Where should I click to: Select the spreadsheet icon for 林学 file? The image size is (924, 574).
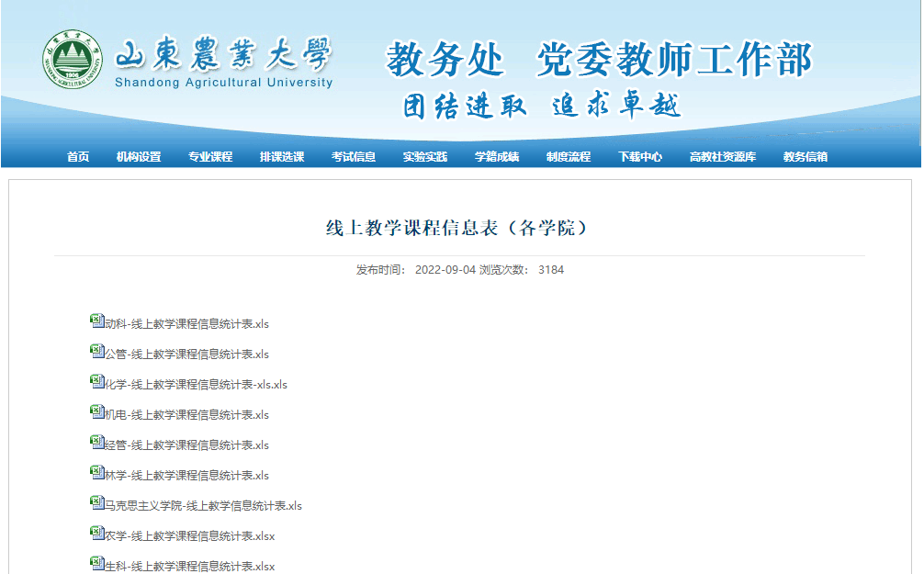pos(96,472)
